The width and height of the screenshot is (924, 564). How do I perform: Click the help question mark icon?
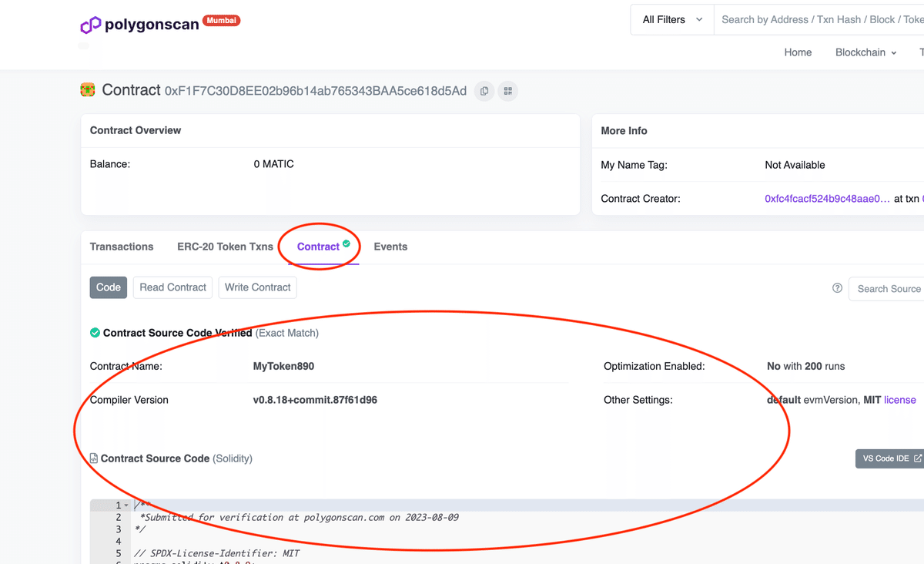coord(837,288)
